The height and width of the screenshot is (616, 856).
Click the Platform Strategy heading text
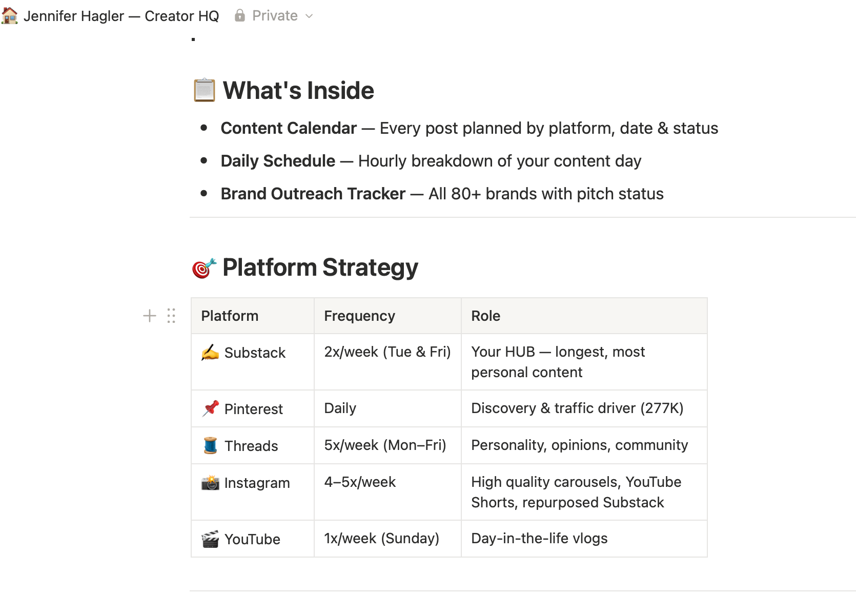pos(320,268)
